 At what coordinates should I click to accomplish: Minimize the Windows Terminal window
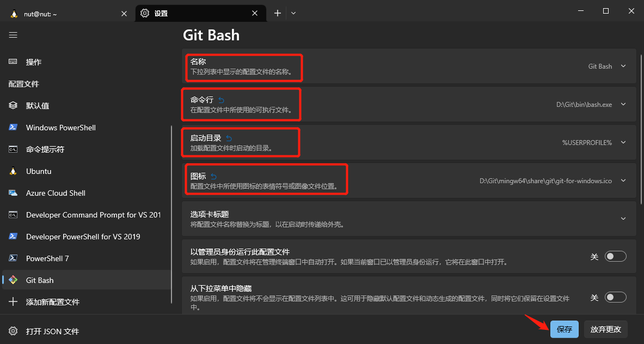(580, 11)
